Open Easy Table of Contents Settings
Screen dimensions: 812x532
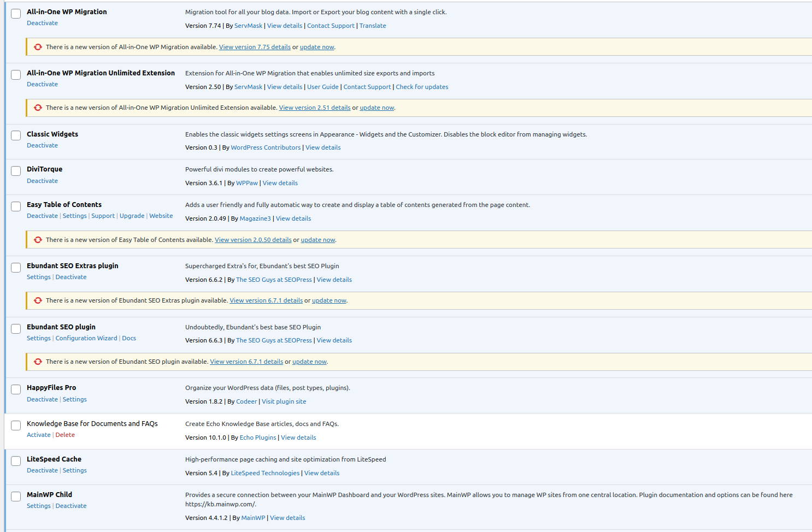click(x=74, y=216)
